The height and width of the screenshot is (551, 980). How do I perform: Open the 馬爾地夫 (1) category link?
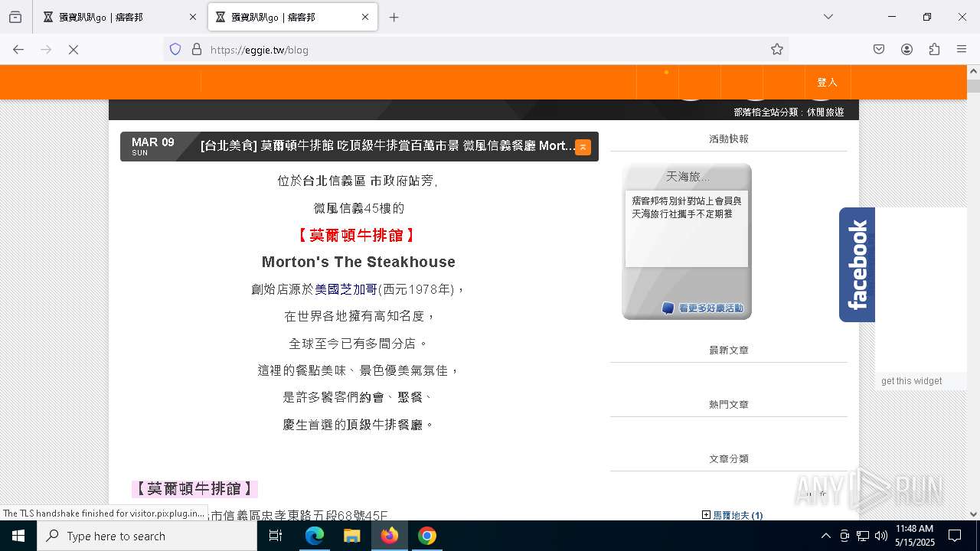pos(738,516)
